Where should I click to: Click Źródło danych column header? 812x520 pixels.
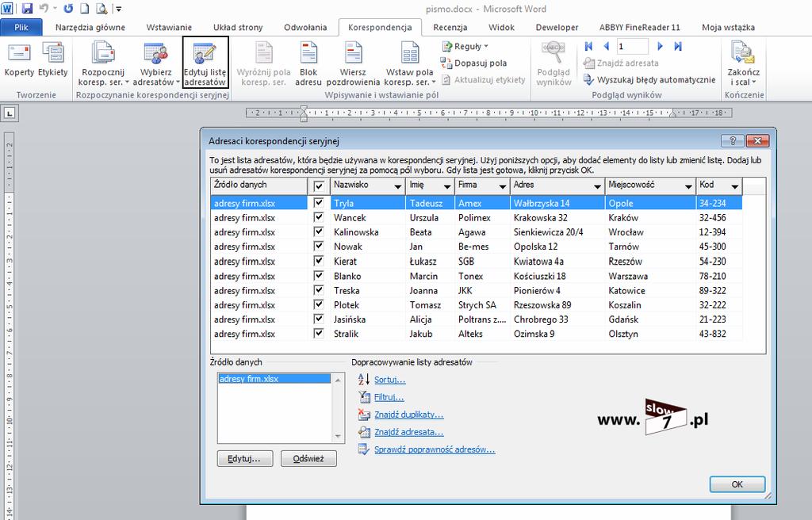(259, 185)
